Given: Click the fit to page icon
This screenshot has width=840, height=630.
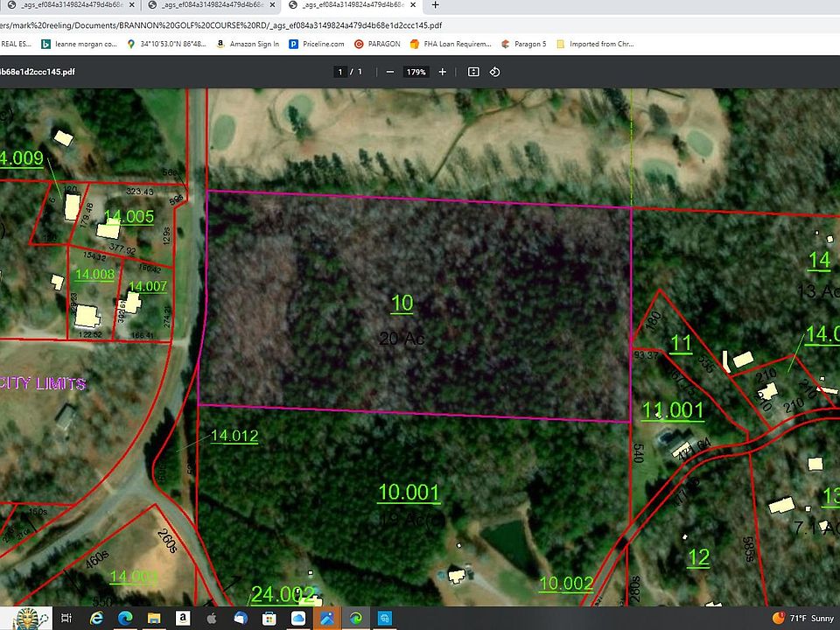Looking at the screenshot, I should pos(473,72).
